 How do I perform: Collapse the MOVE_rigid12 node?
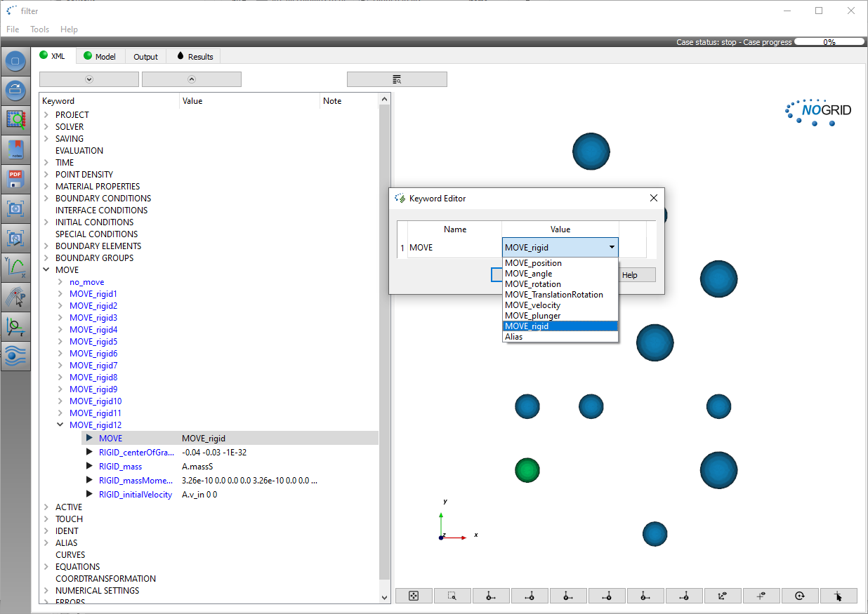tap(60, 425)
